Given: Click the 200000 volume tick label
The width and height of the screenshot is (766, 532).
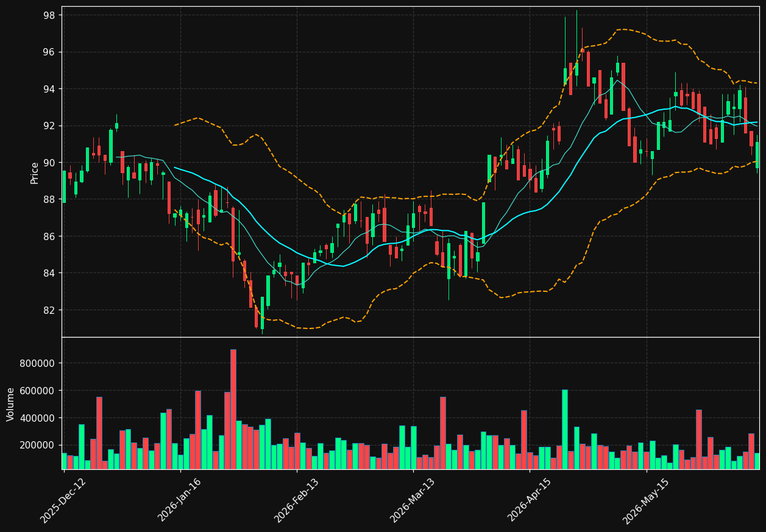Looking at the screenshot, I should click(38, 445).
